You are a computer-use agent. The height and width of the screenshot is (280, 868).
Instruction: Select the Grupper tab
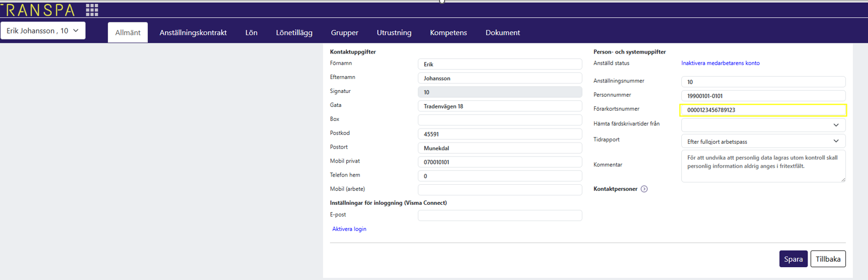point(345,33)
